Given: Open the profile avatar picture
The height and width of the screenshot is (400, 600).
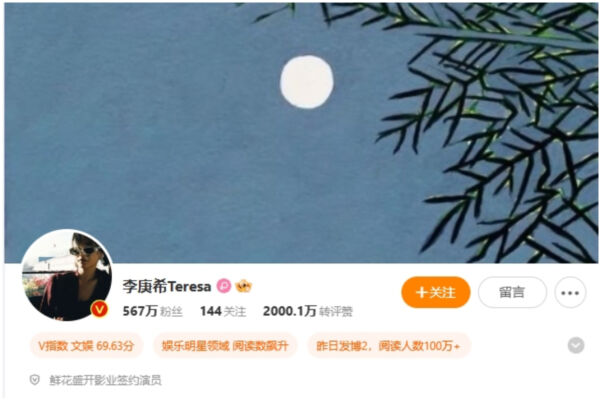Looking at the screenshot, I should (x=67, y=275).
